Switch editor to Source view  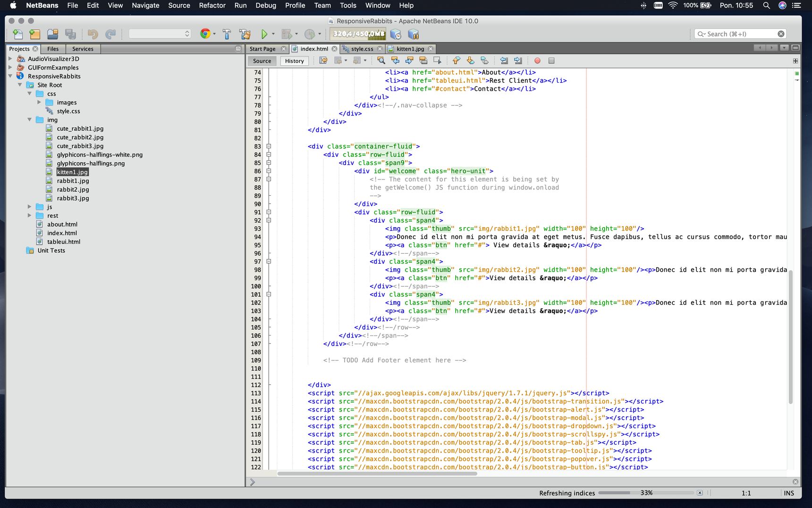pos(262,61)
